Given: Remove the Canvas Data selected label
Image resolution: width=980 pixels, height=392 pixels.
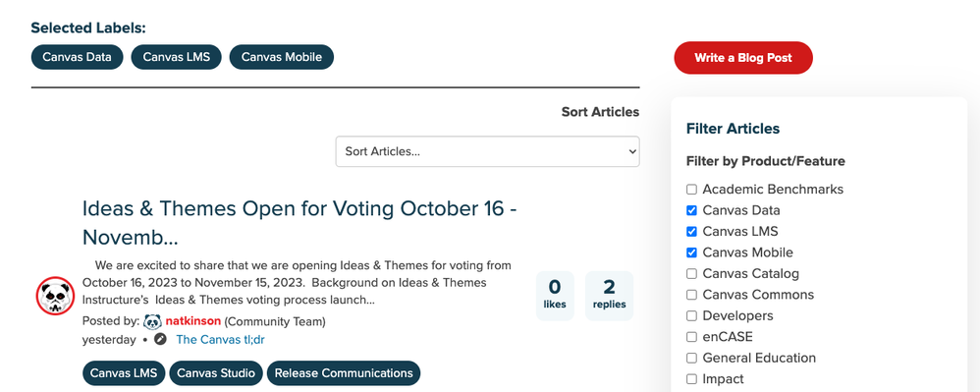Looking at the screenshot, I should point(77,57).
